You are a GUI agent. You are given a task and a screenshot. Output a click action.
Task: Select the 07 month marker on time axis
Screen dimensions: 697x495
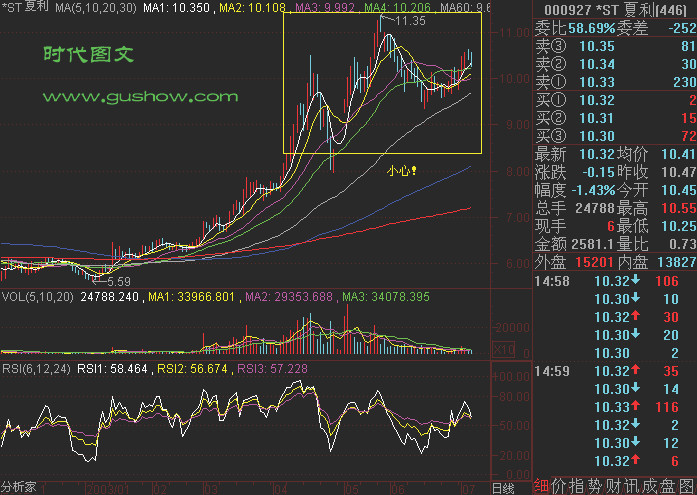(468, 489)
